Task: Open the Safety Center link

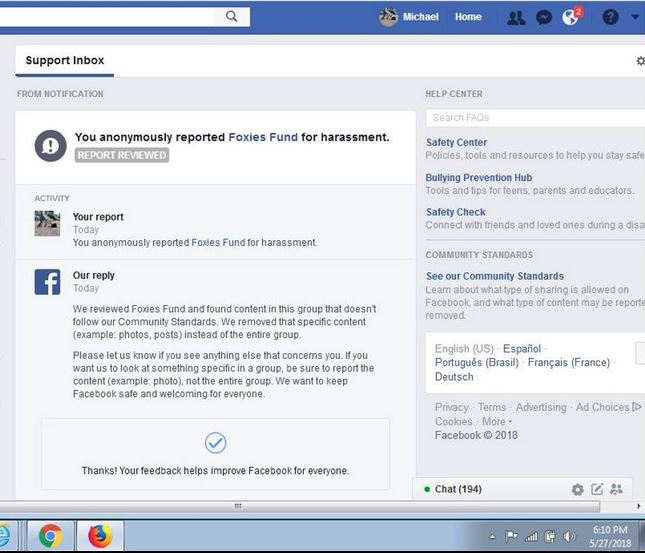Action: click(457, 142)
